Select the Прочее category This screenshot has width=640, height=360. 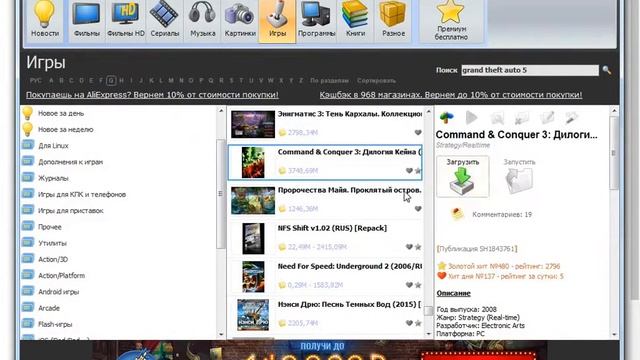(x=49, y=227)
